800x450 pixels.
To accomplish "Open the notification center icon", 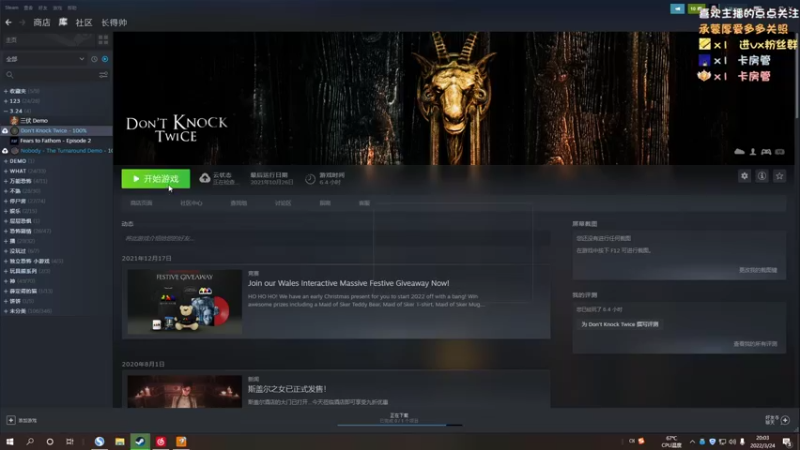I will click(787, 442).
